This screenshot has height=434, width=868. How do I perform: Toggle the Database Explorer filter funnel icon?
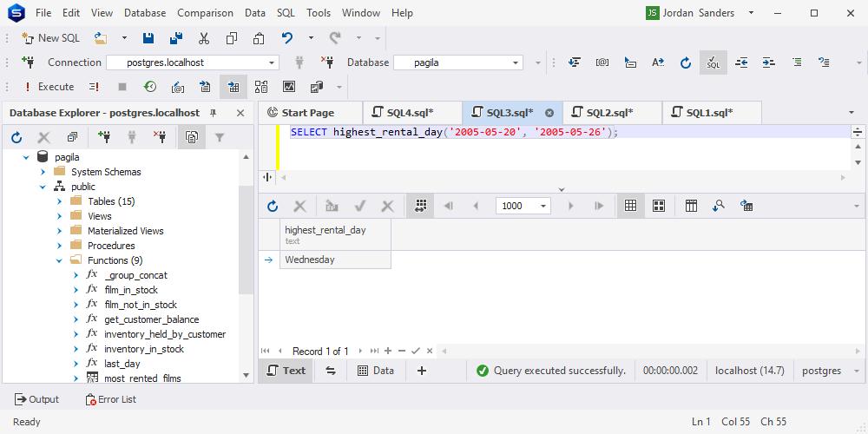220,137
